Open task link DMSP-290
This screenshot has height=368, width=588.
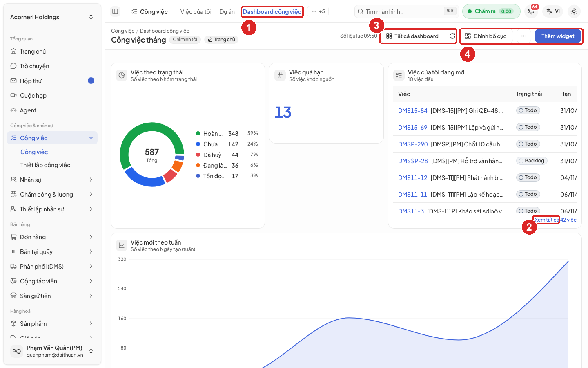point(413,144)
